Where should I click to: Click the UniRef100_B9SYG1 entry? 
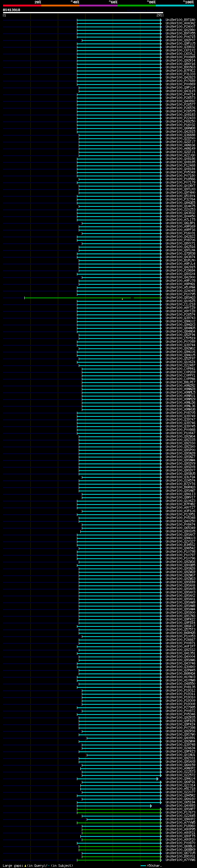tap(180, 857)
